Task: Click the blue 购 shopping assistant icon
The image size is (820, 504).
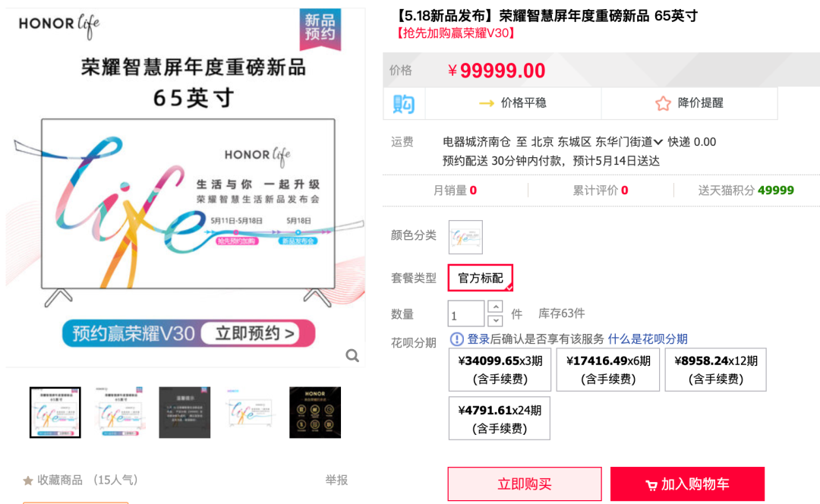Action: [404, 103]
